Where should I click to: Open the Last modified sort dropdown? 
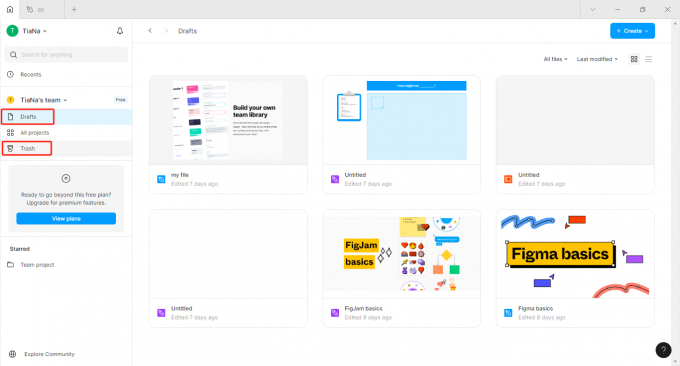pos(597,59)
